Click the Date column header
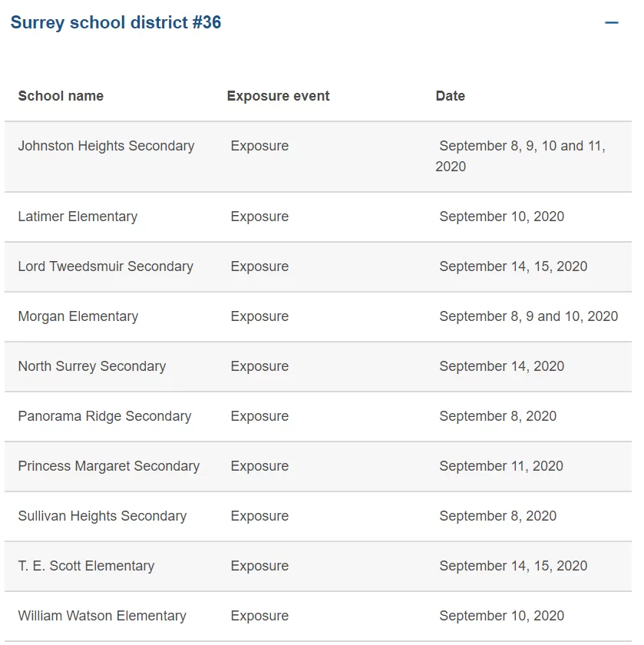This screenshot has height=645, width=644. pos(451,96)
